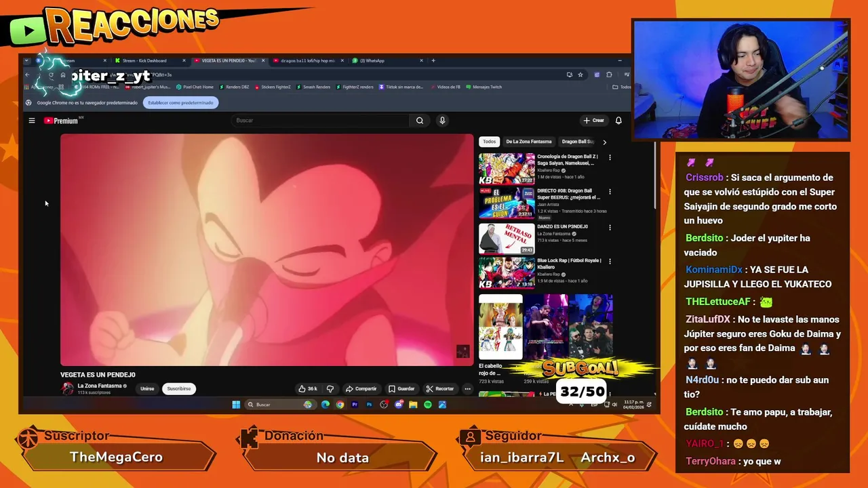Click the Suscribirse button
This screenshot has height=488, width=868.
[179, 388]
